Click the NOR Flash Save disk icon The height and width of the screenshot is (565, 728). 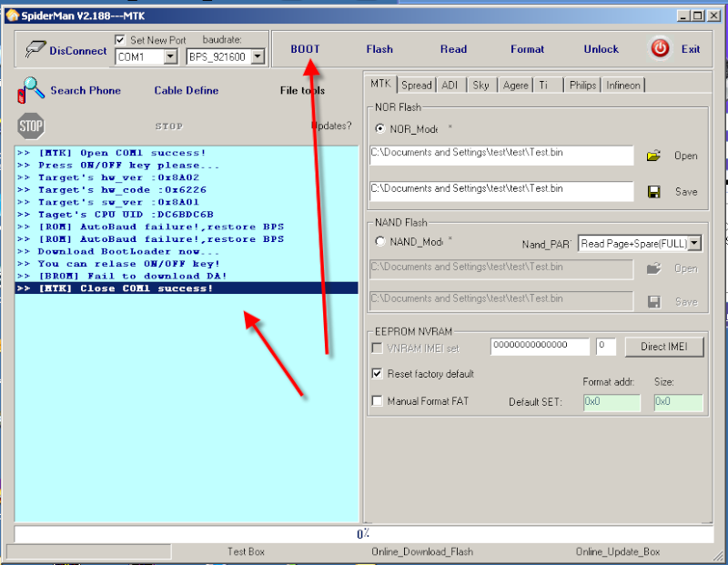(x=653, y=192)
